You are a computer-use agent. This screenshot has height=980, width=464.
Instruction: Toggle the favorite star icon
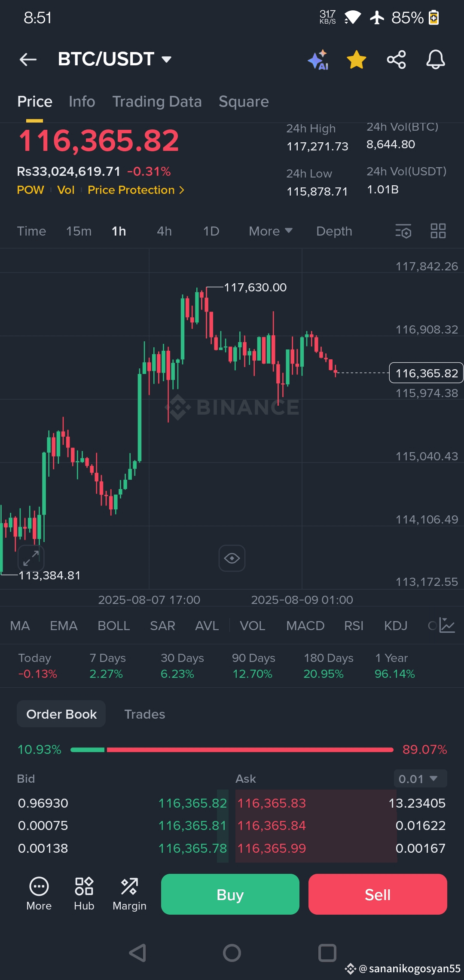pyautogui.click(x=357, y=59)
